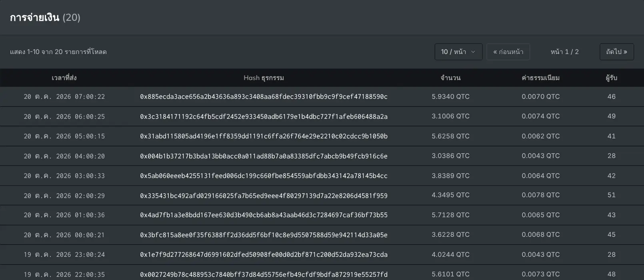
Task: Click the amount 5.6258 QTC
Action: 450,136
